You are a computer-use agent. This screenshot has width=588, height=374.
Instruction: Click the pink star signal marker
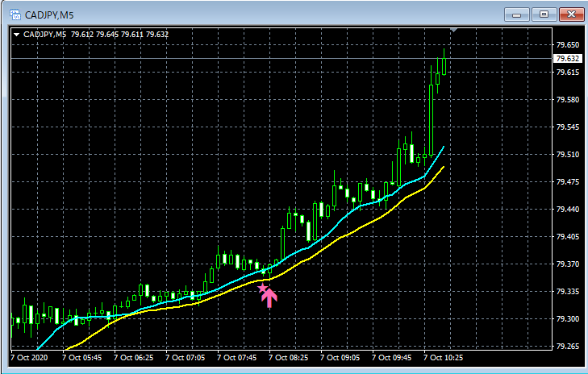tap(262, 288)
